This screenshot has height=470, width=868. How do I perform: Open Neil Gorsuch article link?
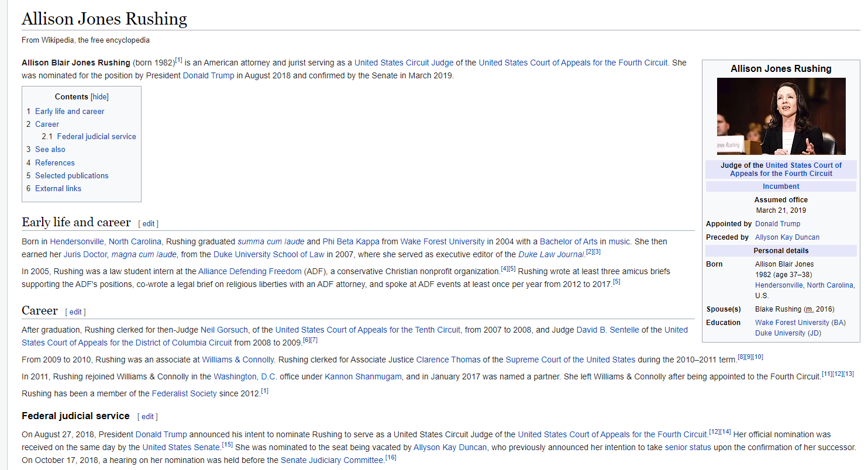224,330
